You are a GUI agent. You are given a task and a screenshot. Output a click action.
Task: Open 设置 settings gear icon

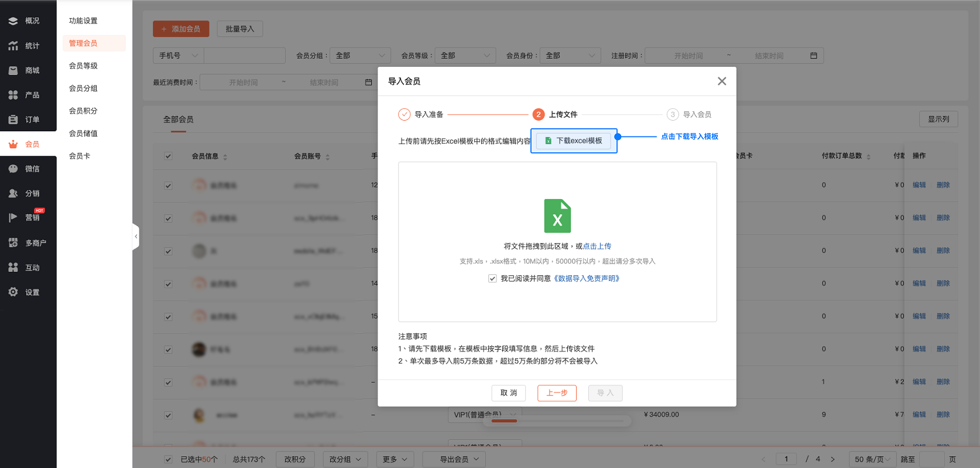point(13,292)
